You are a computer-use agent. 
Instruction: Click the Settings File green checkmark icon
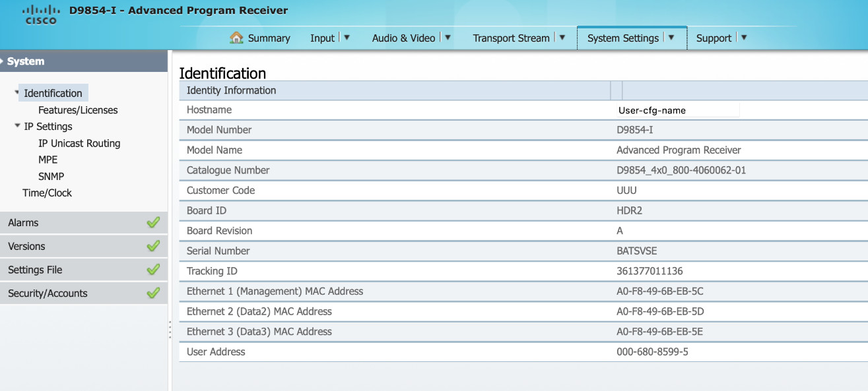click(153, 270)
